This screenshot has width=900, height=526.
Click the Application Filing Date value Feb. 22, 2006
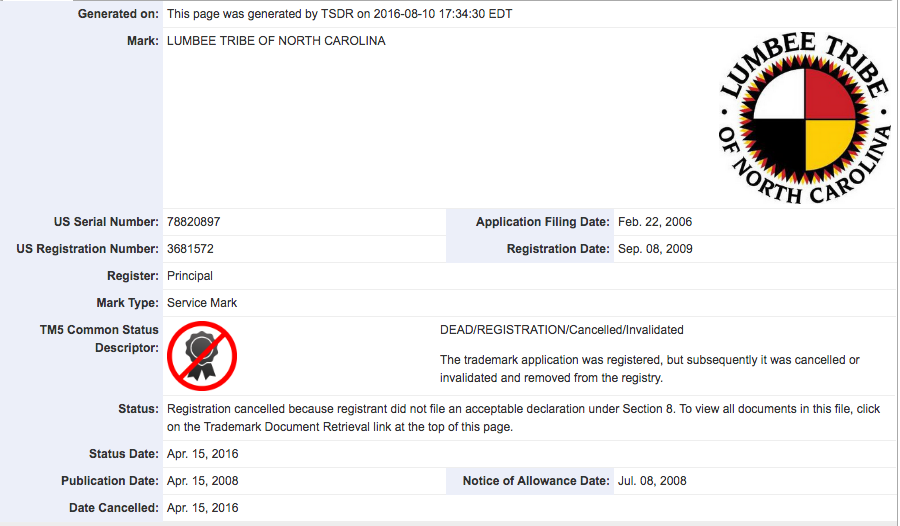[x=655, y=222]
